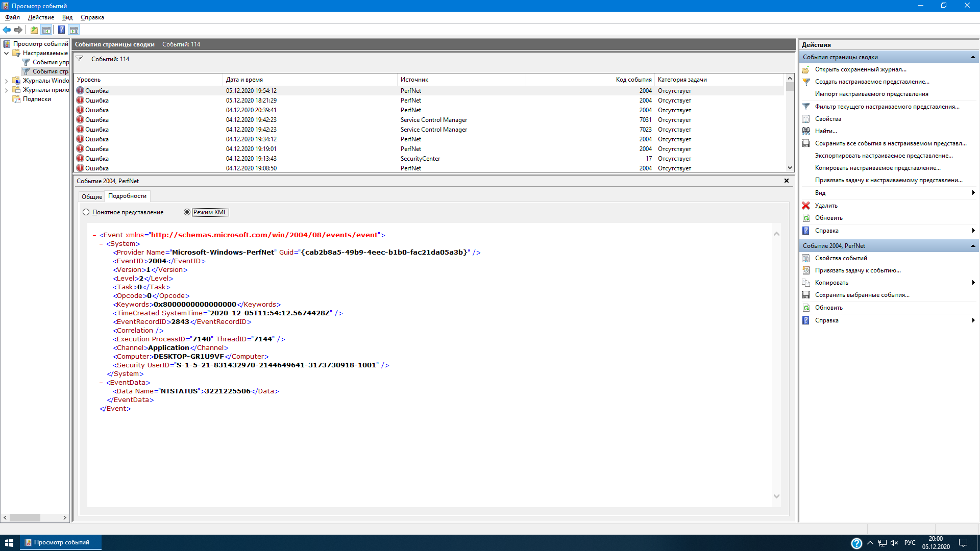The height and width of the screenshot is (551, 980).
Task: Click the Свойства событий icon
Action: (x=806, y=258)
